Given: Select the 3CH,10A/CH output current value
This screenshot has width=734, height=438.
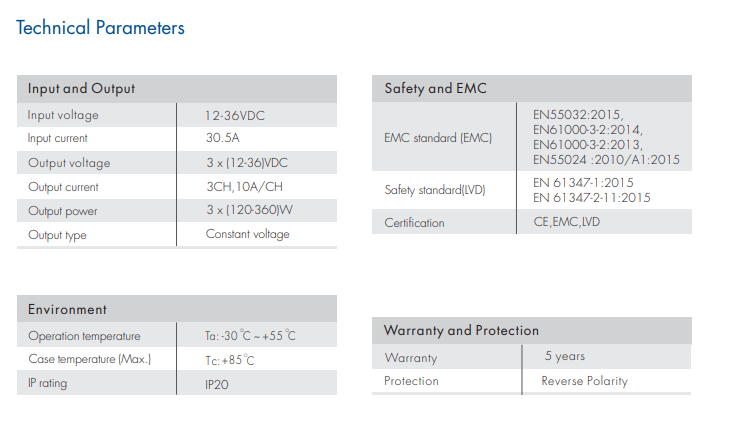Looking at the screenshot, I should tap(245, 187).
